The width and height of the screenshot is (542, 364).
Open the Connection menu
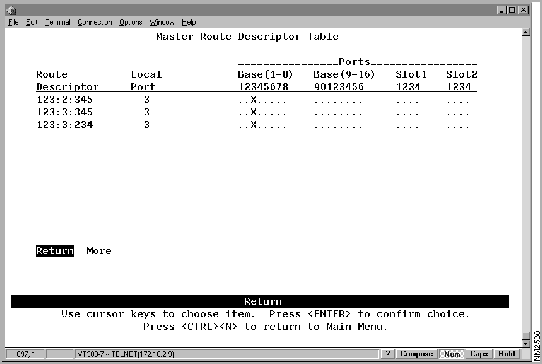(x=94, y=22)
